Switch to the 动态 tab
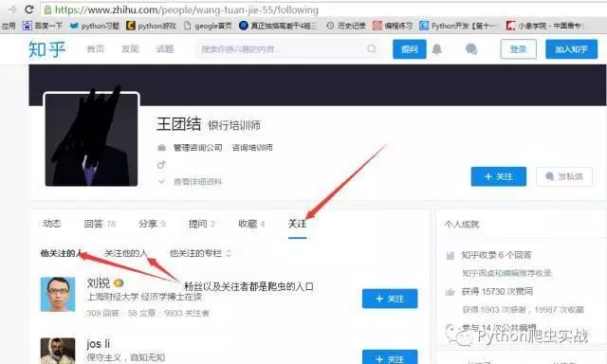The image size is (607, 364). 52,224
